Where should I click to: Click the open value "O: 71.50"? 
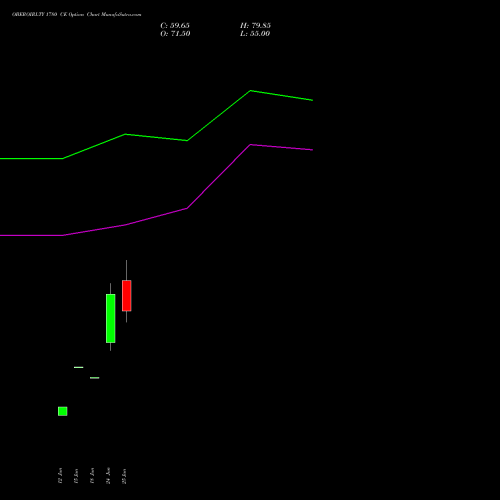click(x=175, y=34)
